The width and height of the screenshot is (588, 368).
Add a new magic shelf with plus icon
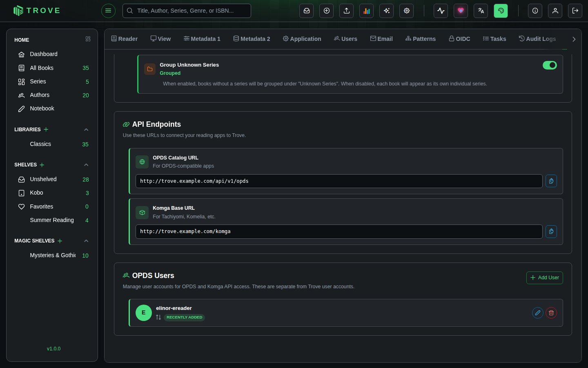tap(60, 241)
